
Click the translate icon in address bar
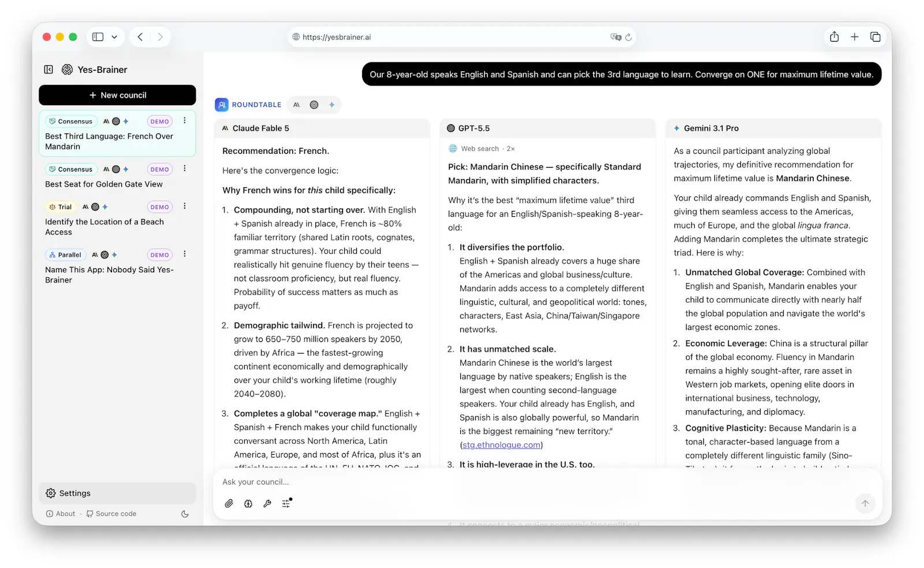click(x=616, y=37)
